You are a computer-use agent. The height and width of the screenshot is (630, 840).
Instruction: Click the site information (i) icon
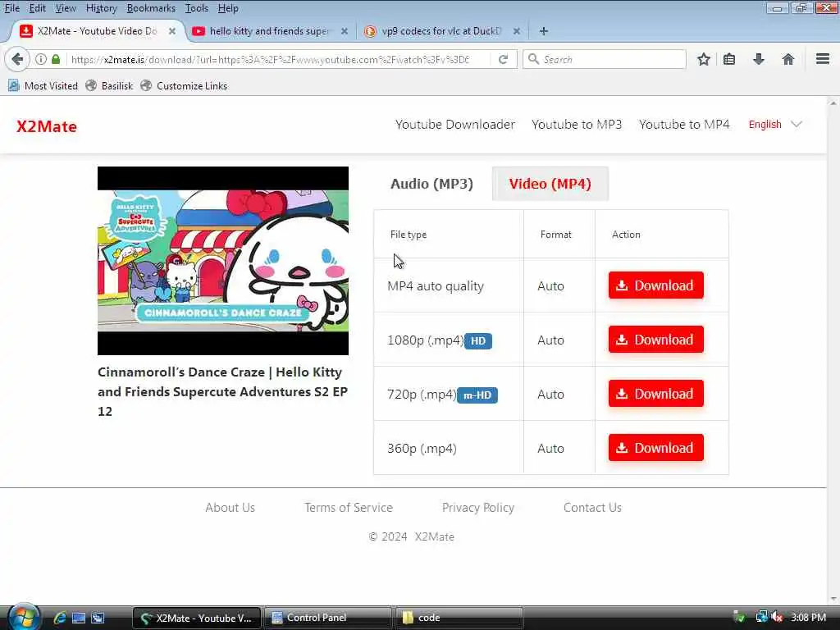pyautogui.click(x=41, y=59)
